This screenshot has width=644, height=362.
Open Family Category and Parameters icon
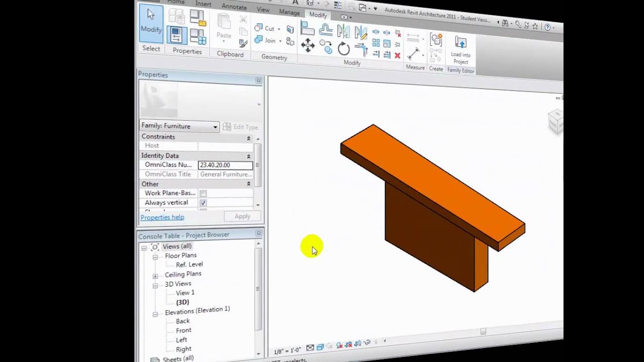(x=198, y=18)
